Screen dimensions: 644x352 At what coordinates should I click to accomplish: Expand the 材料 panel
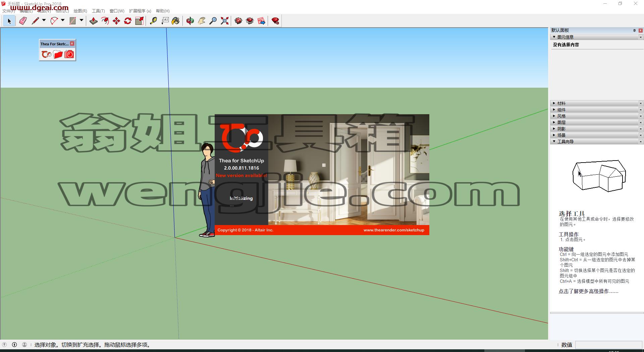click(x=554, y=103)
